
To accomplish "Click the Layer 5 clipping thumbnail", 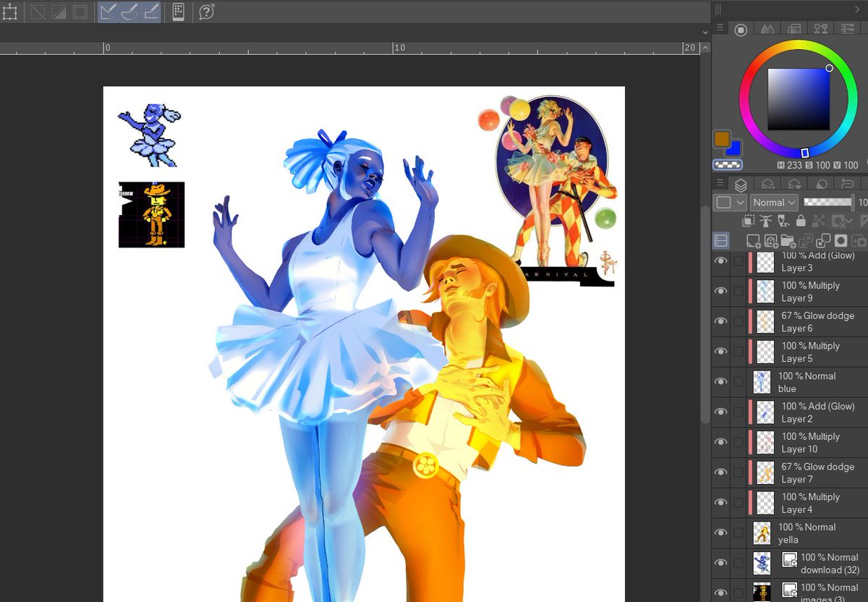I will pos(766,352).
